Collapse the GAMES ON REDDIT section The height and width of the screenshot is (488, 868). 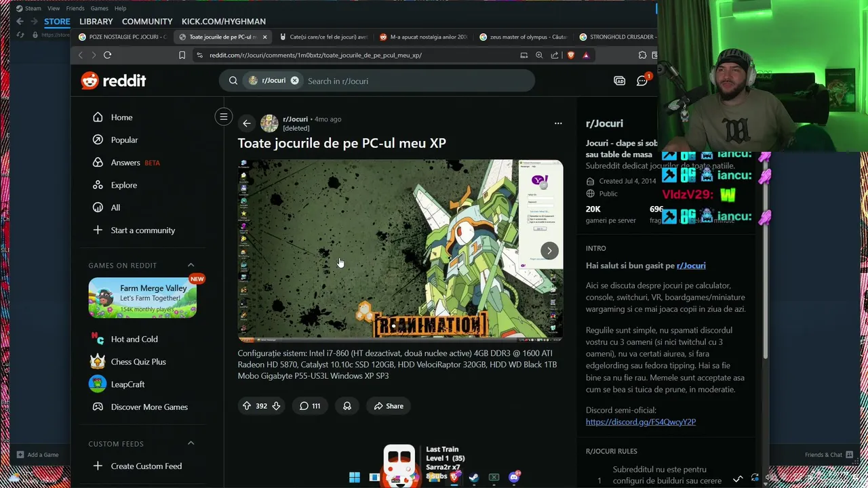tap(191, 265)
